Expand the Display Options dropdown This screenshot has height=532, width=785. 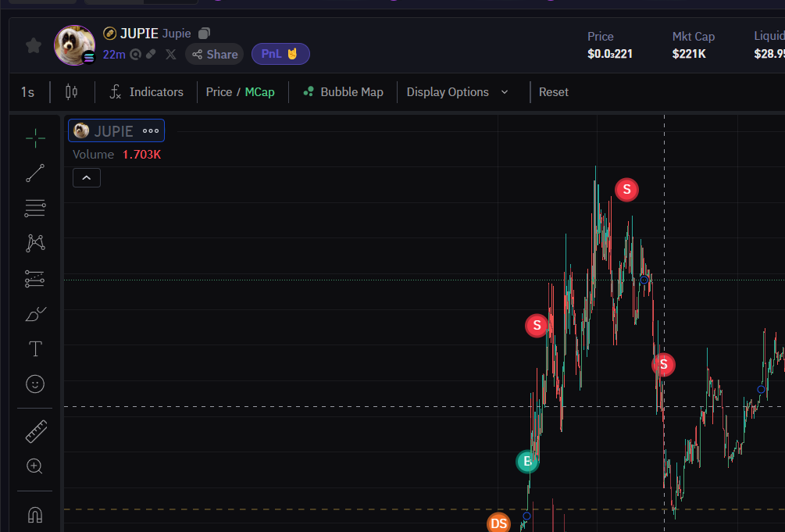click(x=458, y=91)
